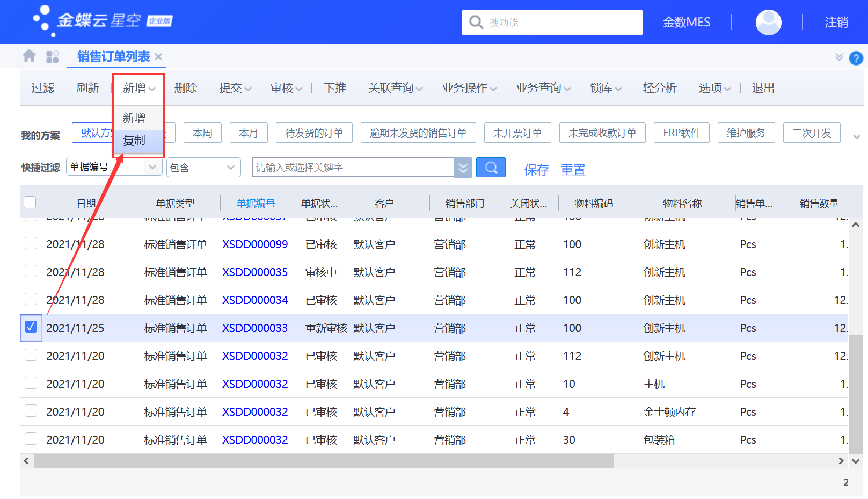The width and height of the screenshot is (868, 499).
Task: Collapse the tab bar with the double chevron
Action: pyautogui.click(x=839, y=57)
